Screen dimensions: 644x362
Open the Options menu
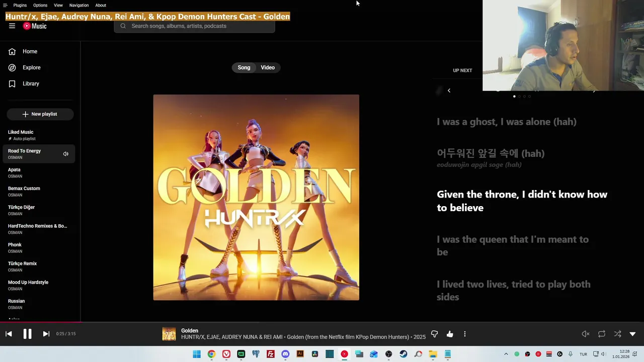tap(40, 5)
